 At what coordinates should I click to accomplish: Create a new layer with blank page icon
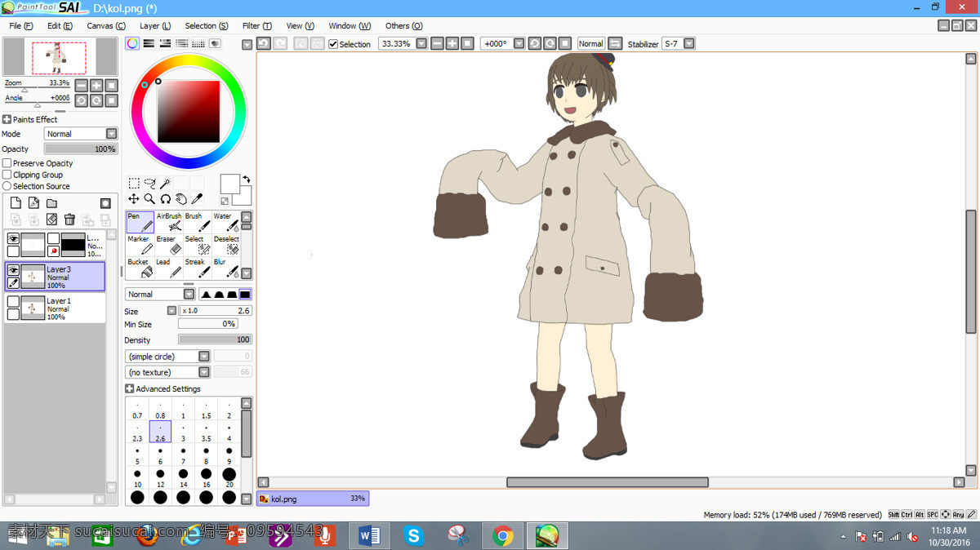click(16, 203)
